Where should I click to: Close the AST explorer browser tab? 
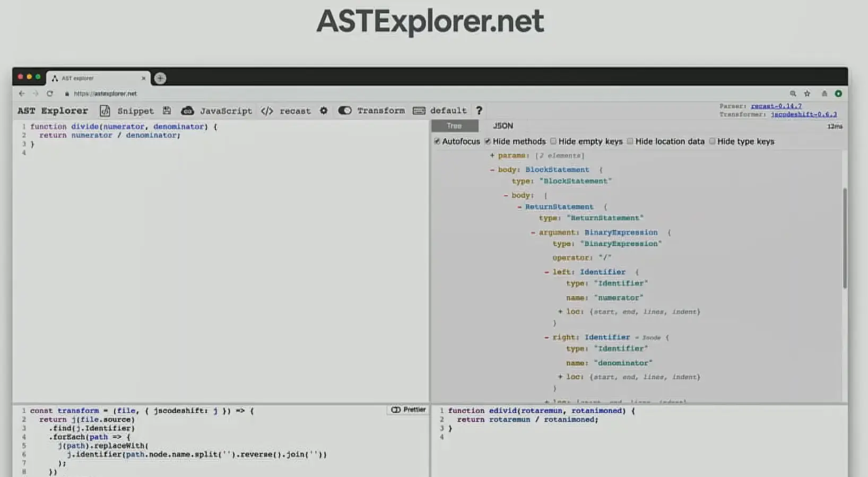[143, 78]
